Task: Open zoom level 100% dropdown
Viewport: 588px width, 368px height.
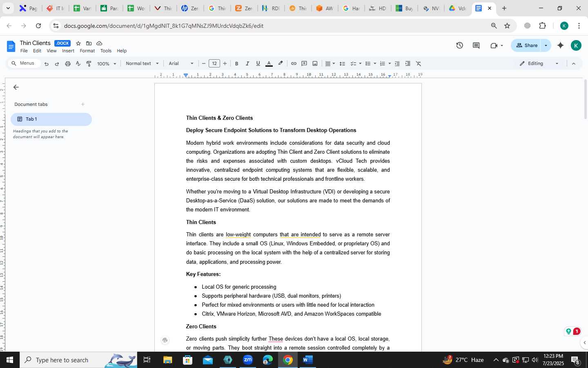Action: pyautogui.click(x=107, y=64)
